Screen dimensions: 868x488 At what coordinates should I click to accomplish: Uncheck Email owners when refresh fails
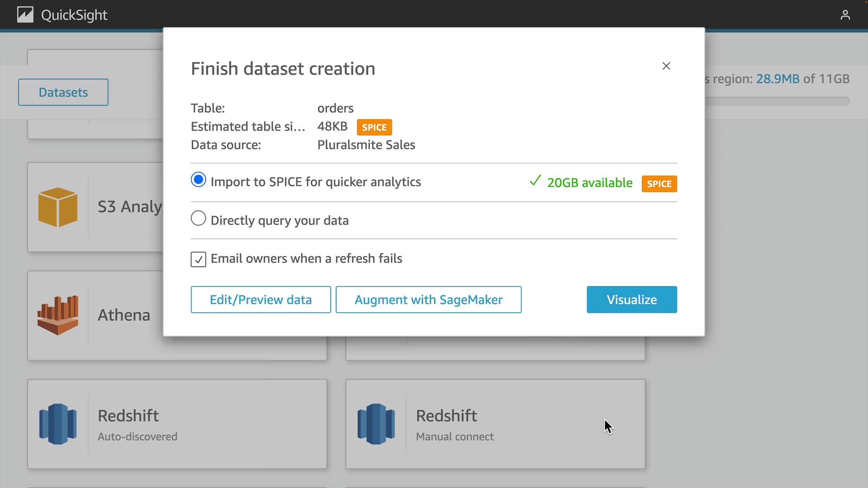(x=198, y=259)
